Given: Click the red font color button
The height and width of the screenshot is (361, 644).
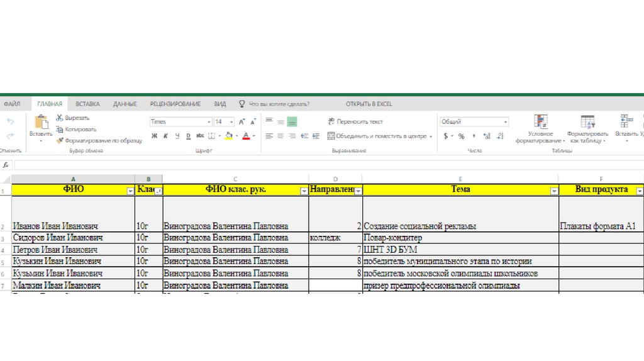Looking at the screenshot, I should (246, 136).
